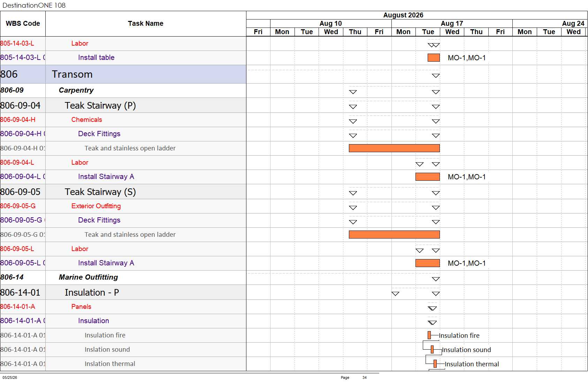
Task: Click WBS code 806-14-01-A Panels
Action: click(x=18, y=307)
